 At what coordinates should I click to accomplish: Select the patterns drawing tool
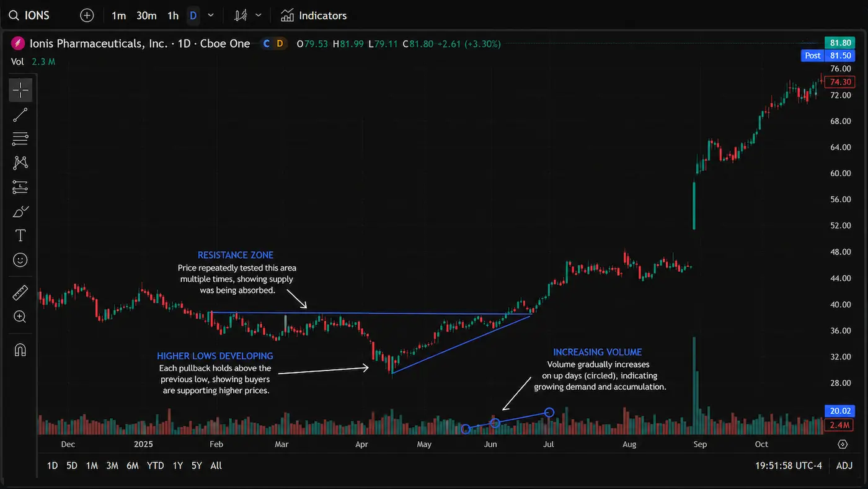pos(20,163)
